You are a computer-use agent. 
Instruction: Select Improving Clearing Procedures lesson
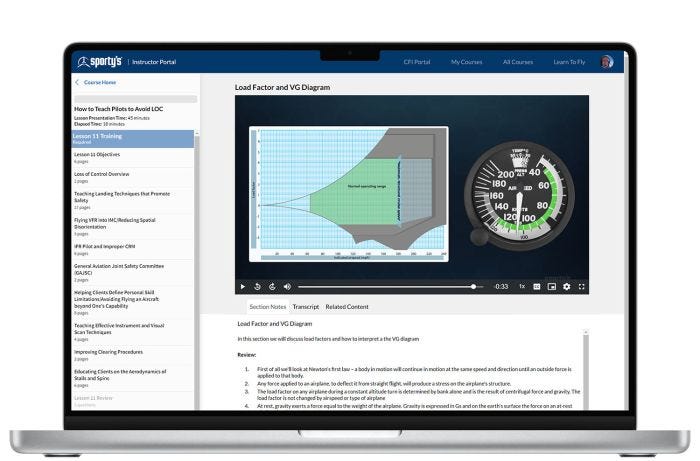click(108, 352)
